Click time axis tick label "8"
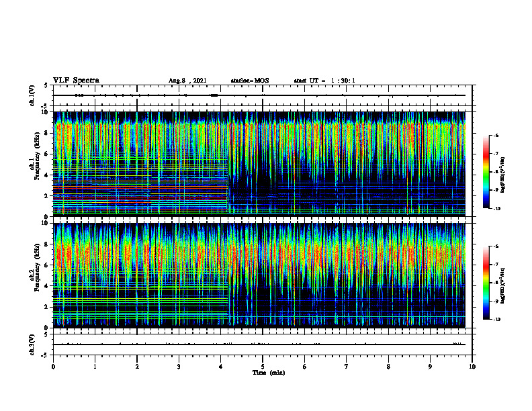Image resolution: width=532 pixels, height=411 pixels. (x=388, y=367)
